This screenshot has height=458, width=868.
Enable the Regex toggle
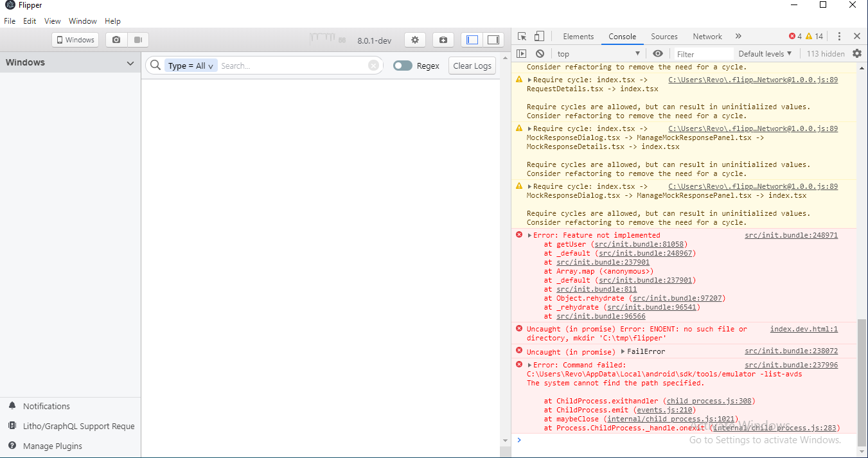[x=403, y=66]
